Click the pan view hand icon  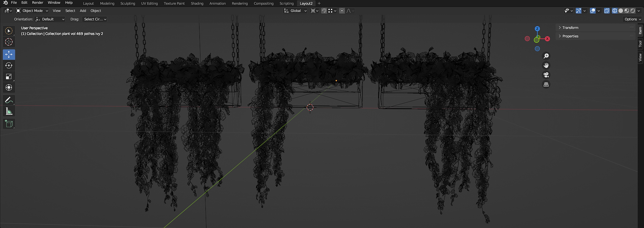(x=546, y=66)
